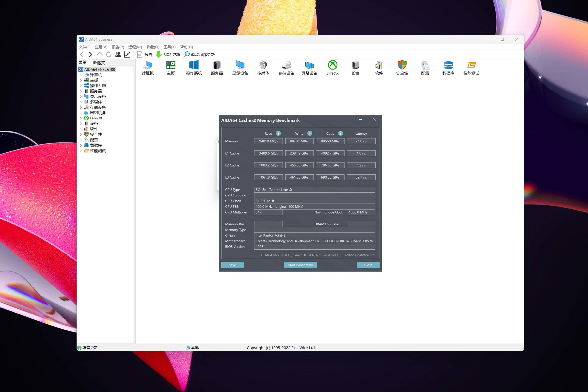Image resolution: width=588 pixels, height=392 pixels.
Task: Click the Read info icon
Action: click(x=278, y=133)
